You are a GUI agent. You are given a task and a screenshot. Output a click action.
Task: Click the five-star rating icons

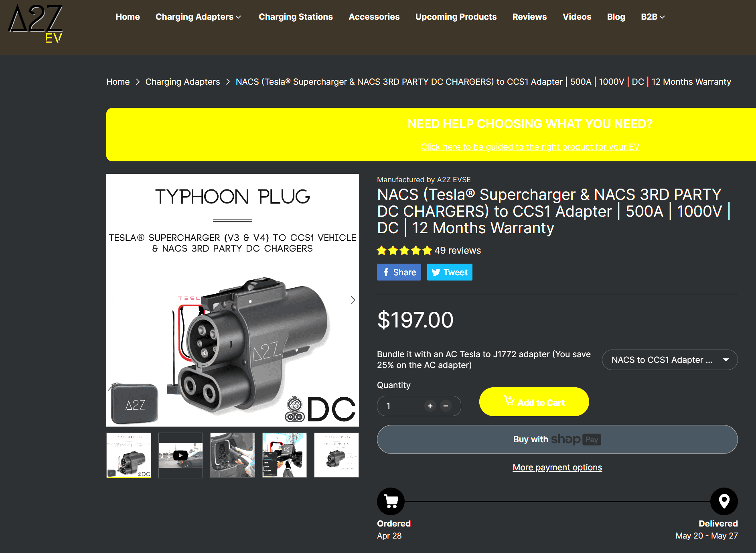pos(404,250)
